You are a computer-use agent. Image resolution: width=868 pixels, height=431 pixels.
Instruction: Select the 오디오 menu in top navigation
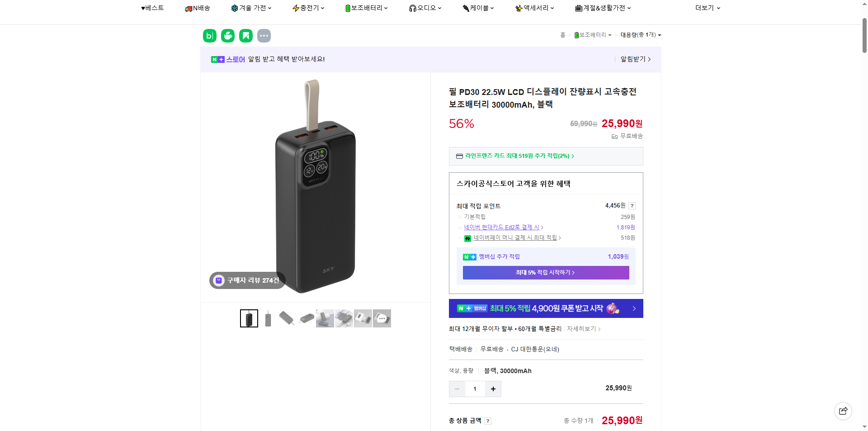[425, 8]
